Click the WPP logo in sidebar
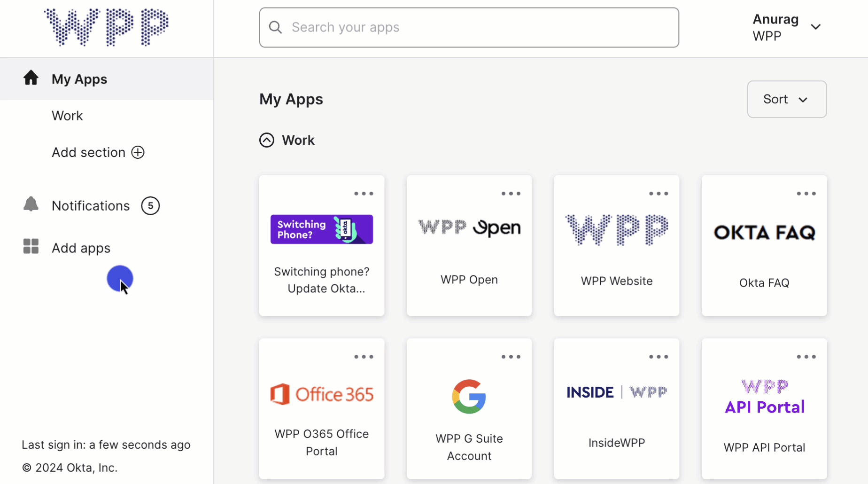The width and height of the screenshot is (868, 484). (x=106, y=27)
